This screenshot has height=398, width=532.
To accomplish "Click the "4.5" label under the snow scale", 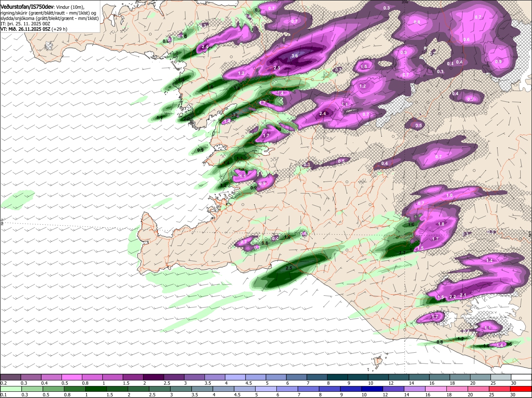I will tap(249, 383).
